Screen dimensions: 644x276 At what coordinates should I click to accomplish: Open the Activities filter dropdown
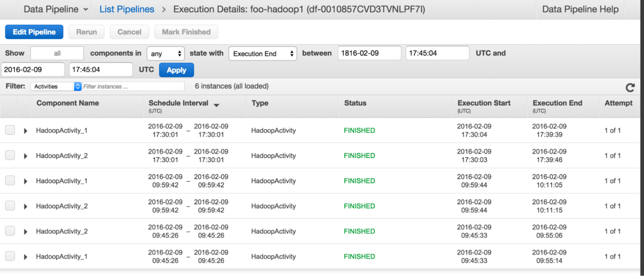tap(56, 86)
